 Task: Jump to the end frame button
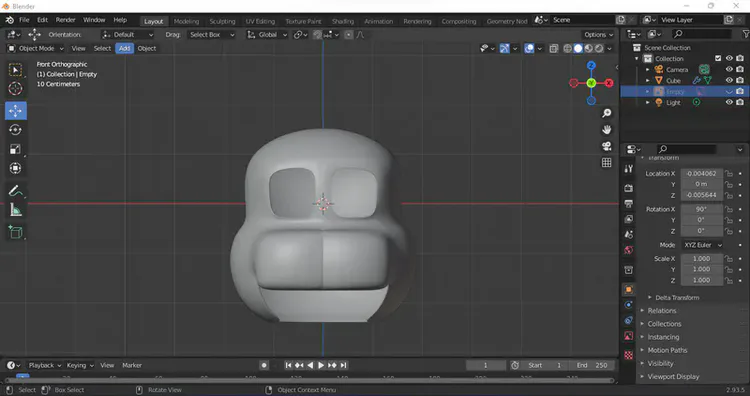pyautogui.click(x=343, y=365)
